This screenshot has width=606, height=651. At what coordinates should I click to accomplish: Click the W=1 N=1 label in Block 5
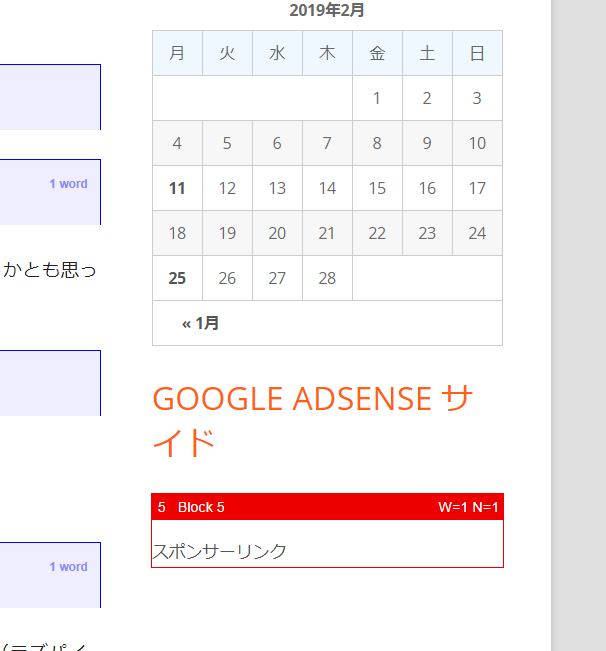(x=468, y=507)
